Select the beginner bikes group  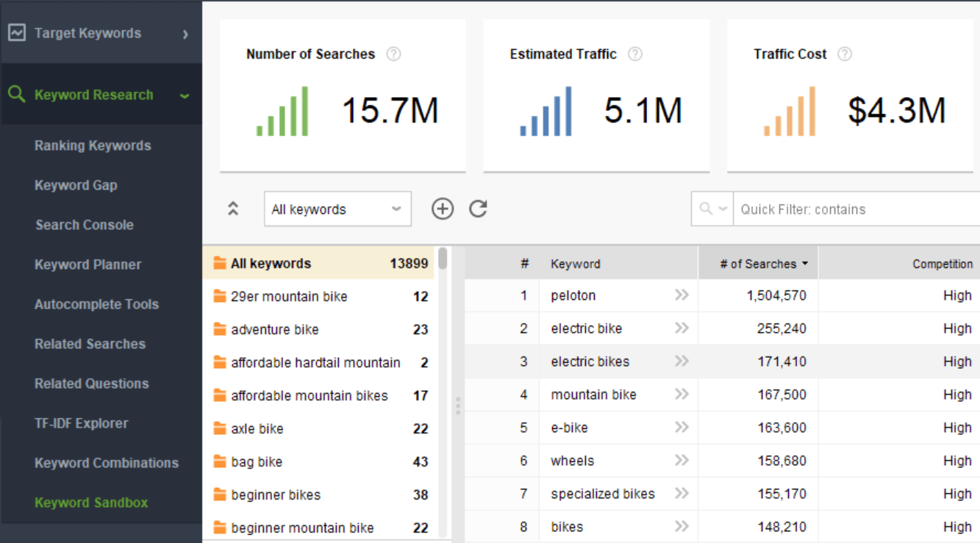[318, 495]
